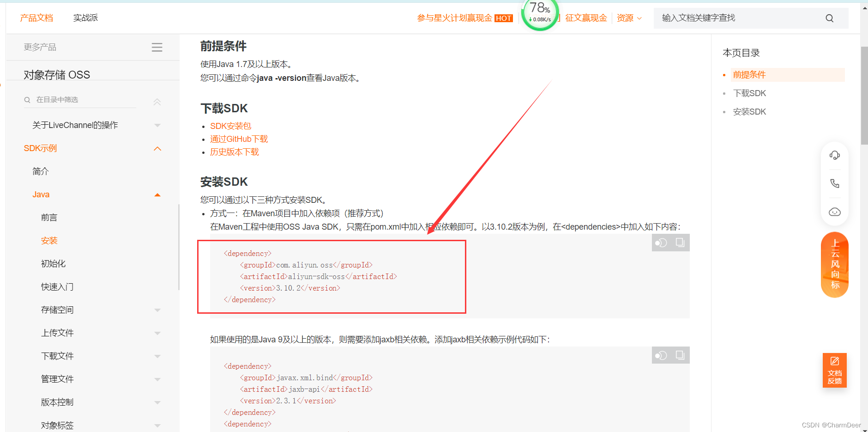The width and height of the screenshot is (868, 432).
Task: Open the 历史版本下载 link
Action: (x=235, y=152)
